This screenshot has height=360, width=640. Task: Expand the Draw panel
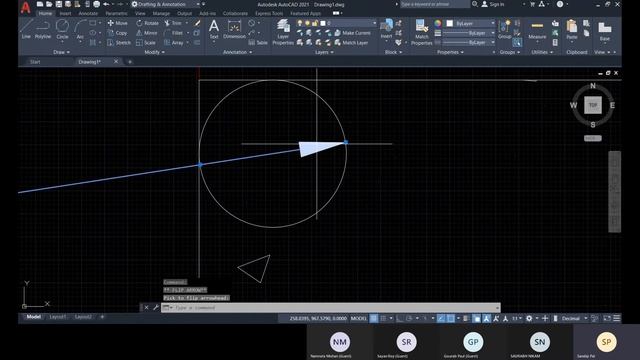tap(61, 52)
